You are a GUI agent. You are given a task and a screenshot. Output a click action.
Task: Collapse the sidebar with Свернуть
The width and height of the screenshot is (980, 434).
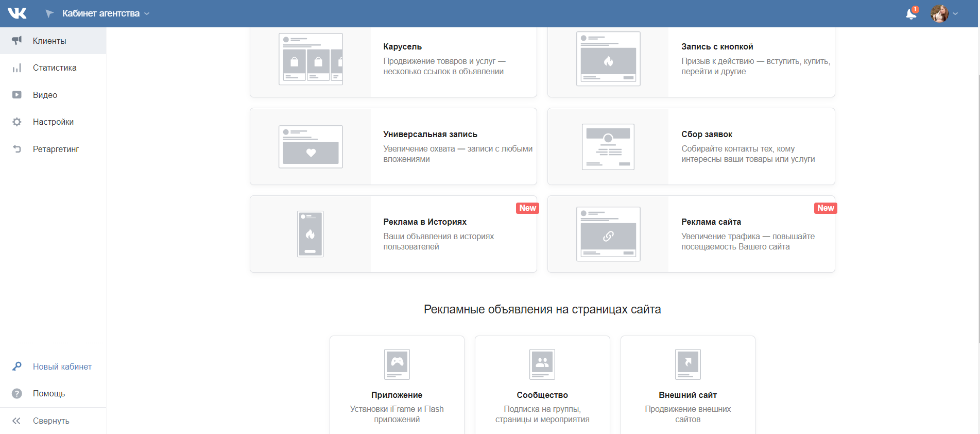tap(50, 421)
